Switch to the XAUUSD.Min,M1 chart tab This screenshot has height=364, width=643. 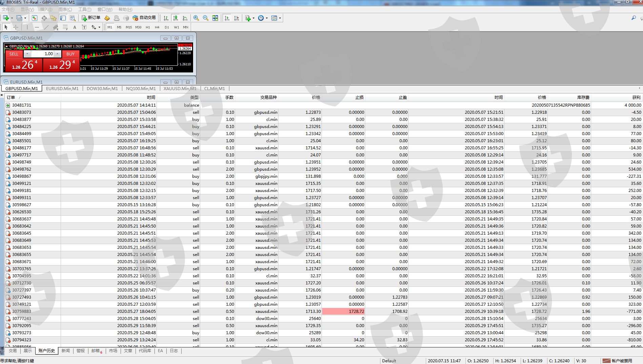(x=180, y=88)
